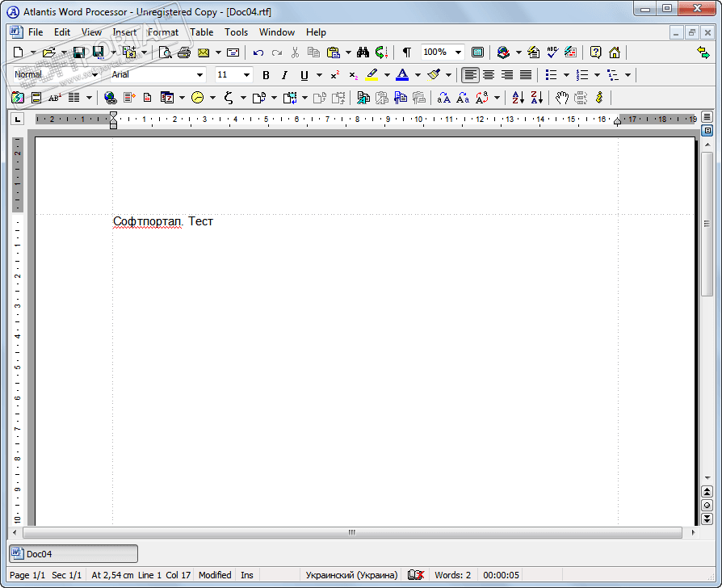
Task: Click the Home house icon
Action: [x=615, y=52]
